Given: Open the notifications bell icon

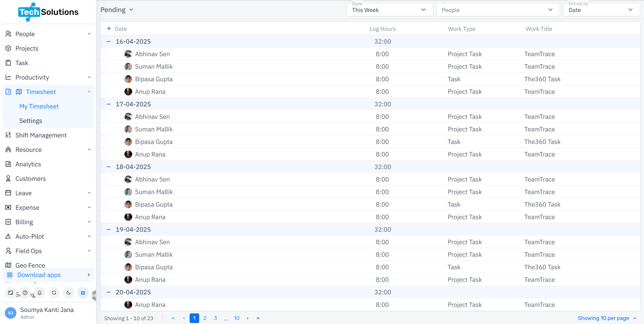Looking at the screenshot, I should 40,293.
